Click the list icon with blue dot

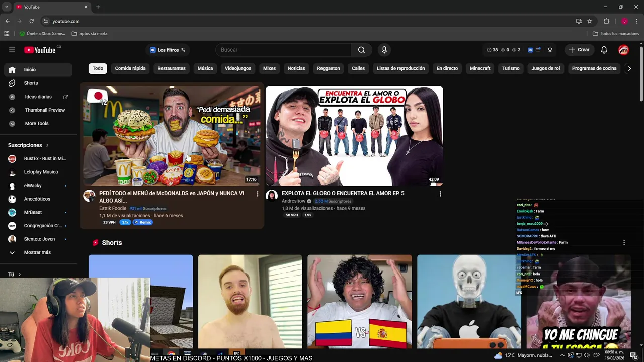coord(538,50)
